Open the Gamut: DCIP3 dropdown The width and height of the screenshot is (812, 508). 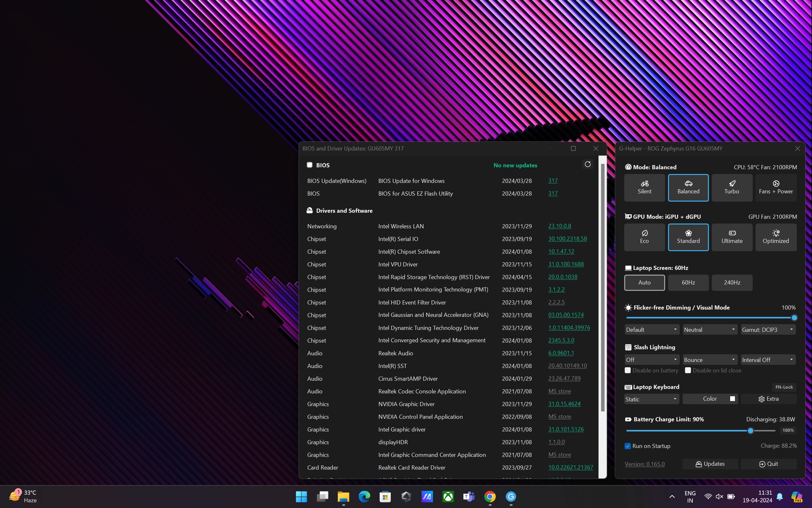click(x=768, y=330)
